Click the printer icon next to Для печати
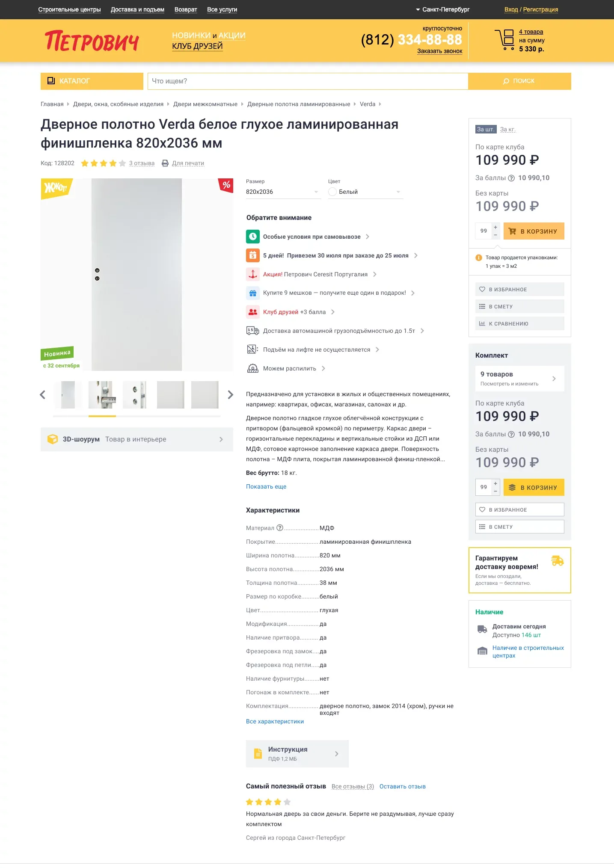The image size is (614, 868). [x=165, y=163]
